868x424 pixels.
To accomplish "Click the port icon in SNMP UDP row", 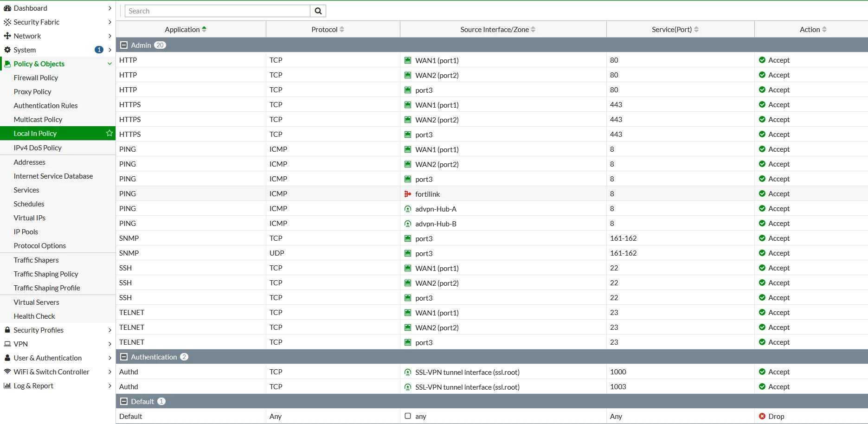I will coord(408,253).
